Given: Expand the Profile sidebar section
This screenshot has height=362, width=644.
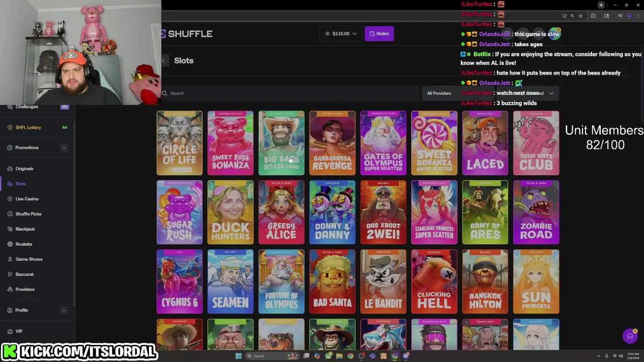Looking at the screenshot, I should (63, 310).
